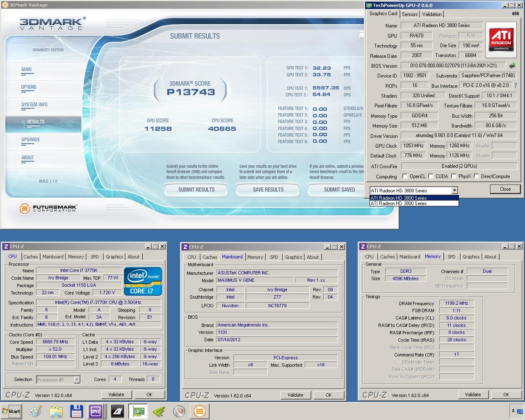Screen dimensions: 525x420
Task: Enable the OpenCL checkbox
Action: pos(405,176)
